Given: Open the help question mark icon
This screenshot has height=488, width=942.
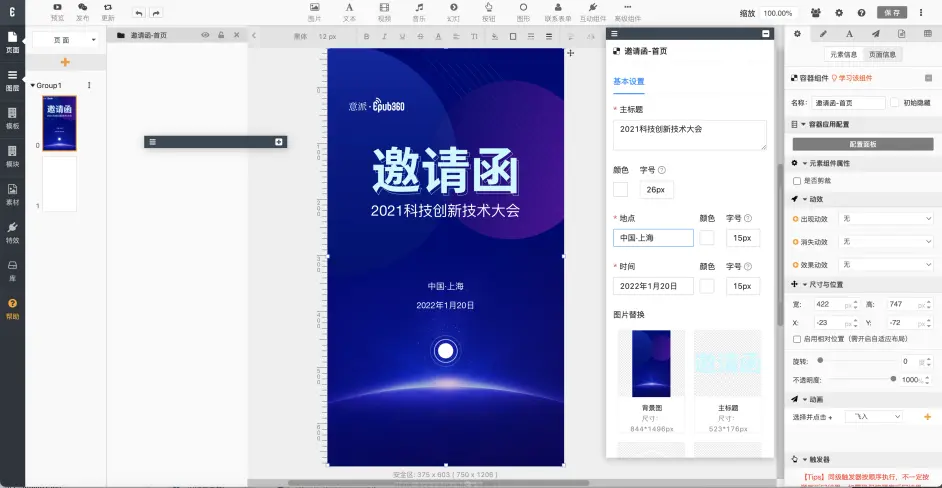Looking at the screenshot, I should pyautogui.click(x=861, y=13).
